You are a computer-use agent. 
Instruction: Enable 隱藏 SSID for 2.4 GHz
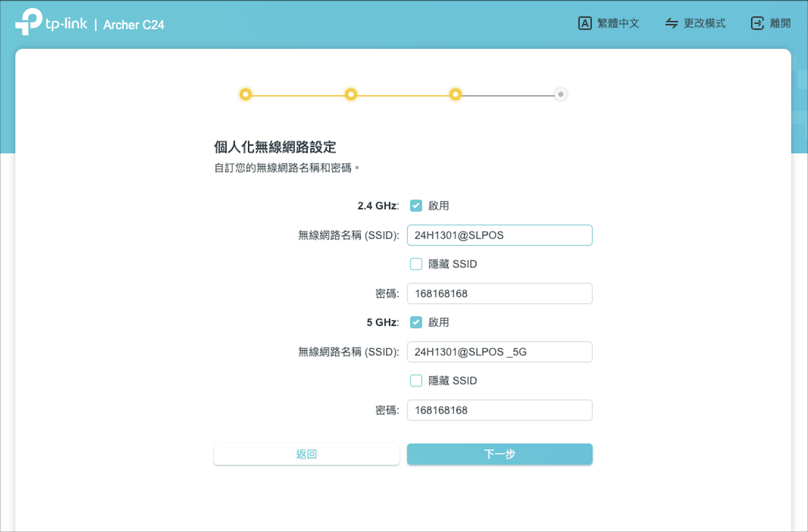pyautogui.click(x=416, y=264)
